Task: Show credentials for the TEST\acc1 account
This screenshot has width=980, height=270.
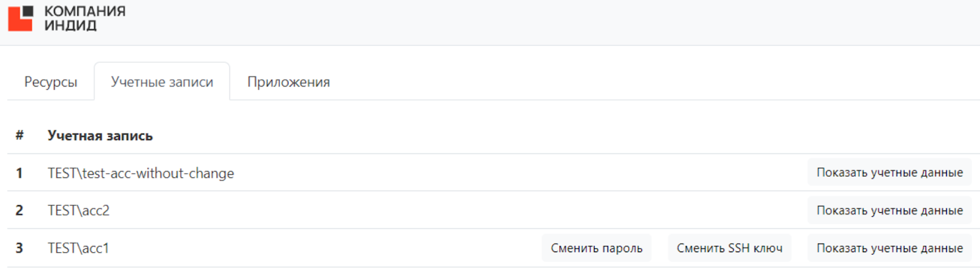Action: [x=889, y=248]
